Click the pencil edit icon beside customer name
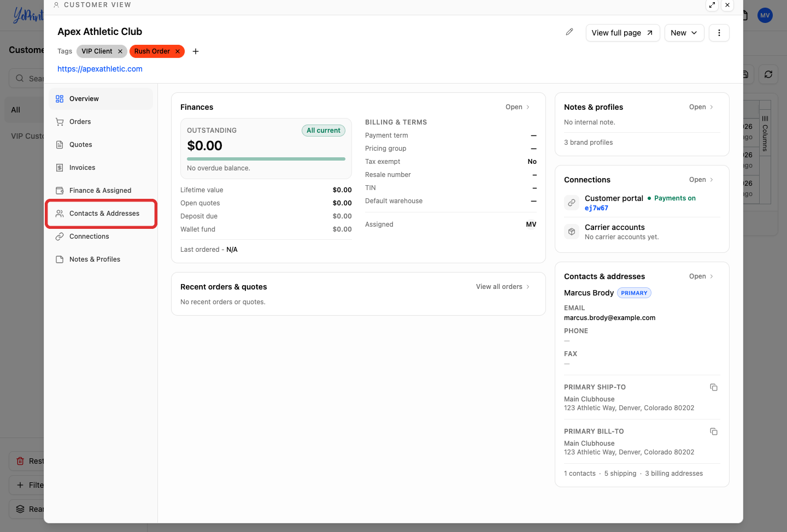 point(569,32)
